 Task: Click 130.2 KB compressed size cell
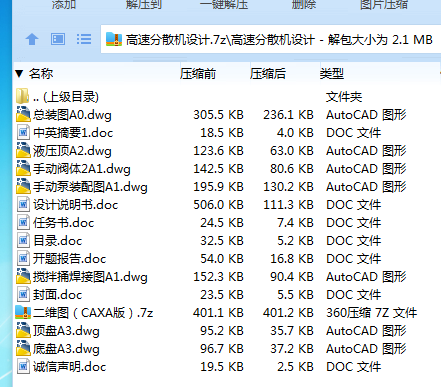(288, 187)
